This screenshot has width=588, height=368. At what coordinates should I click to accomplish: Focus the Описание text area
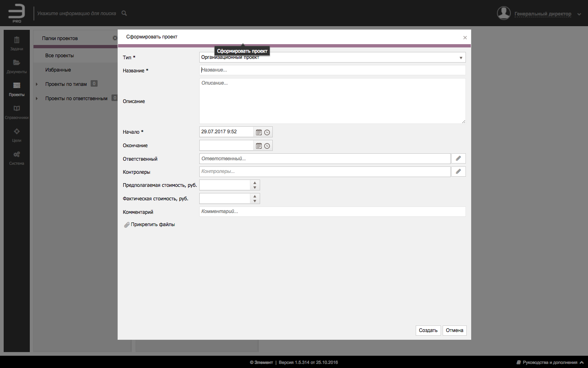[x=332, y=101]
